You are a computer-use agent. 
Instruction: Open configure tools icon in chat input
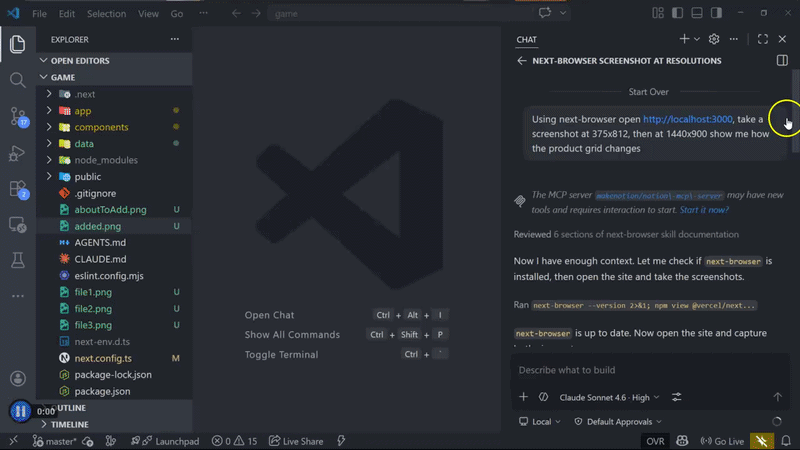677,397
